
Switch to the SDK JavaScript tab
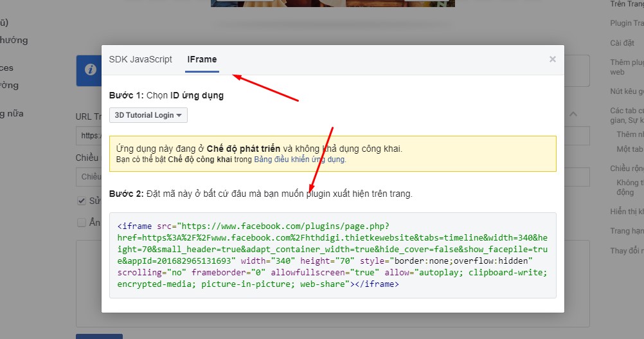pyautogui.click(x=141, y=59)
